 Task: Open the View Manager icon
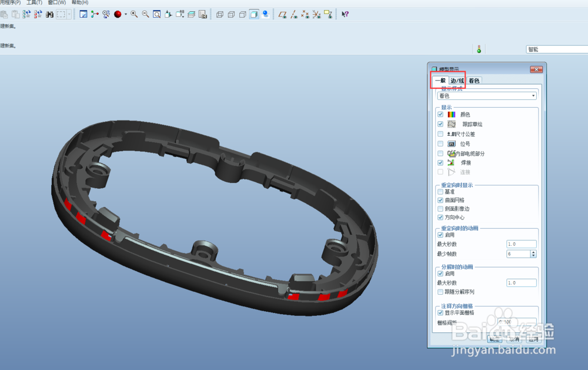click(203, 14)
